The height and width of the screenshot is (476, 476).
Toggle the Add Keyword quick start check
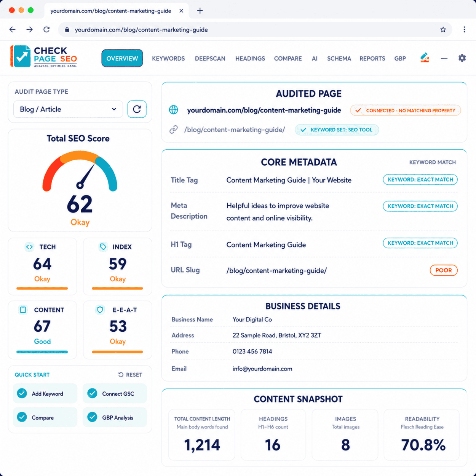click(x=22, y=393)
